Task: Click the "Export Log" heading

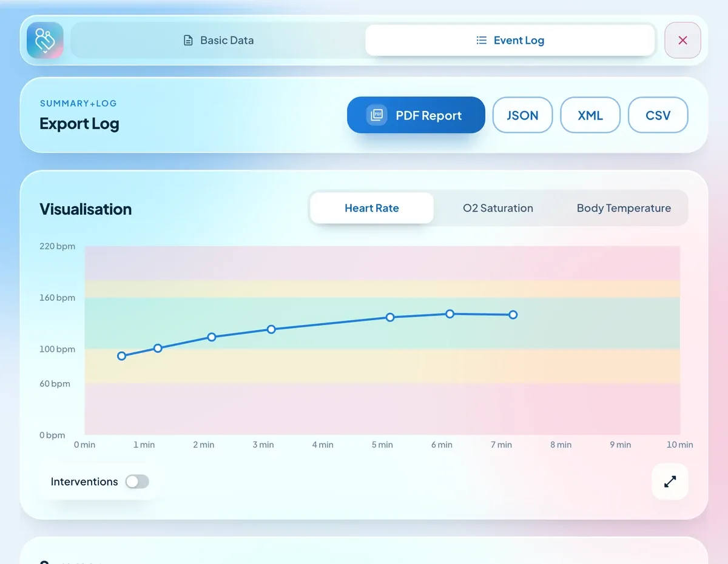Action: point(79,124)
